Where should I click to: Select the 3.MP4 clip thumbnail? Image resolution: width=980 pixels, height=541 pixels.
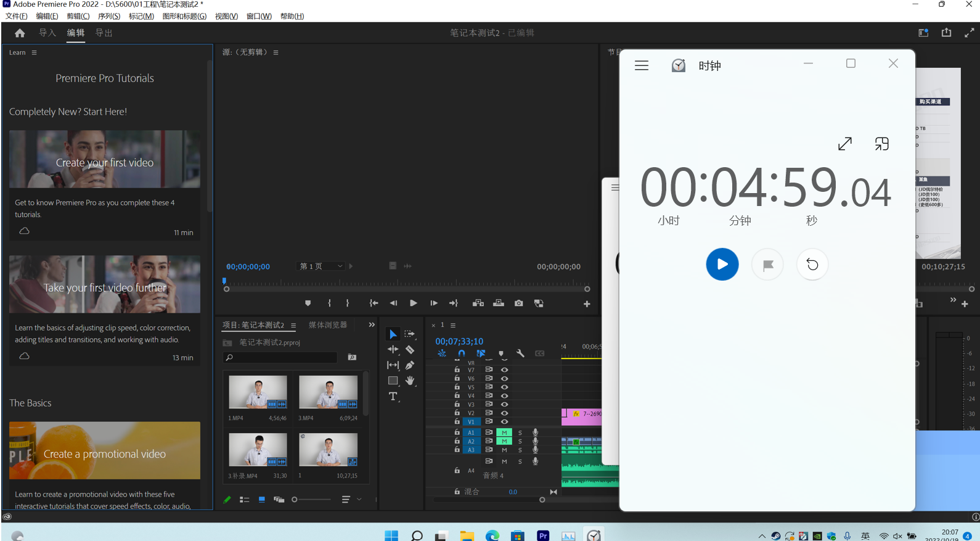pyautogui.click(x=328, y=392)
